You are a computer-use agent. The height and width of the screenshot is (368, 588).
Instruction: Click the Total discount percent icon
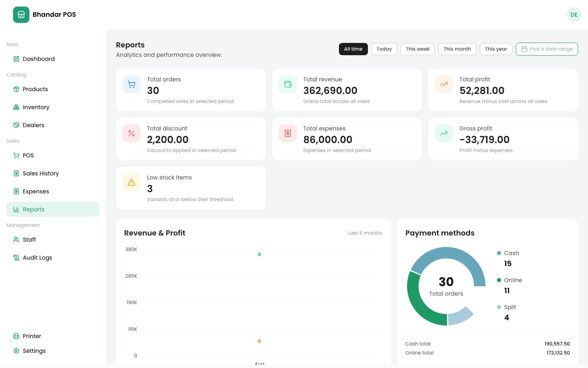(x=131, y=133)
